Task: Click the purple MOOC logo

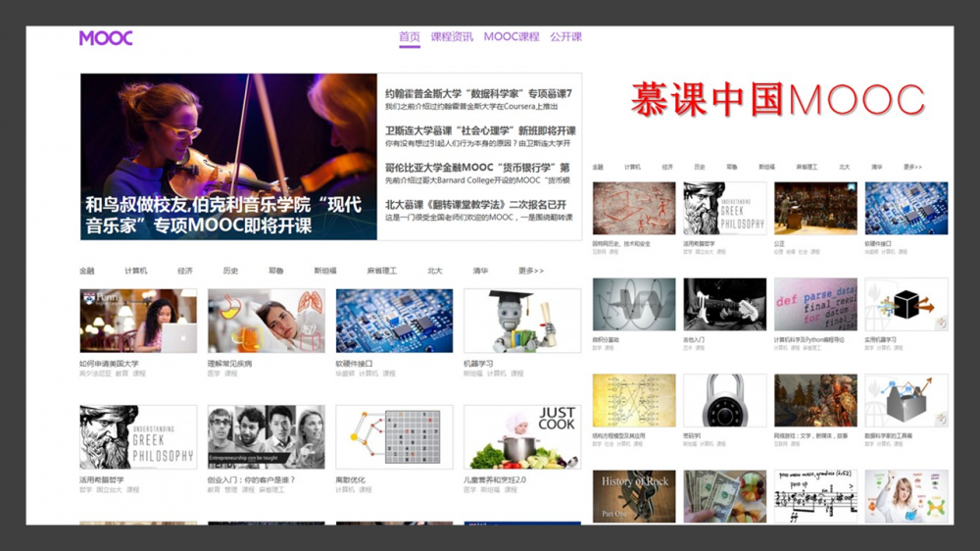Action: [106, 38]
